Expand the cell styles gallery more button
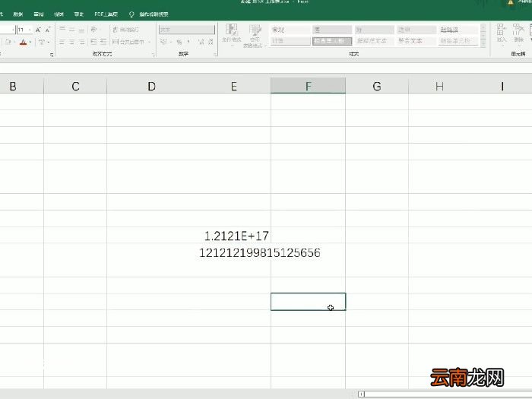This screenshot has width=532, height=399. (x=483, y=43)
